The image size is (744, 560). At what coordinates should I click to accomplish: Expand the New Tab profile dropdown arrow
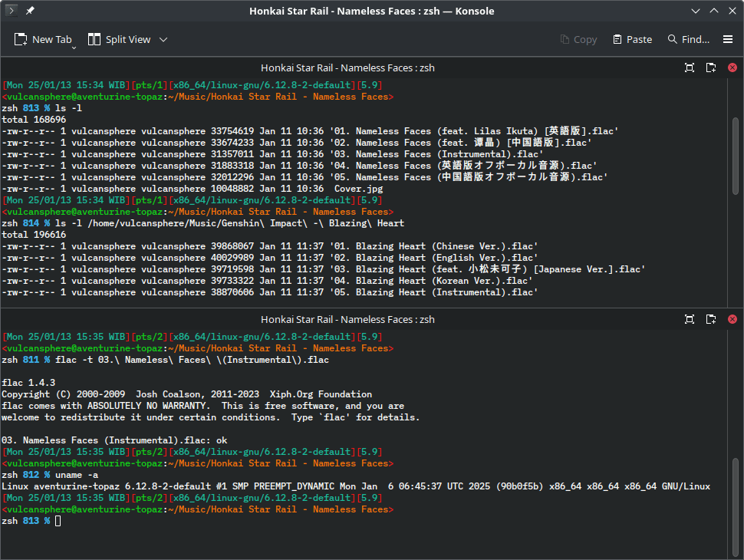74,47
